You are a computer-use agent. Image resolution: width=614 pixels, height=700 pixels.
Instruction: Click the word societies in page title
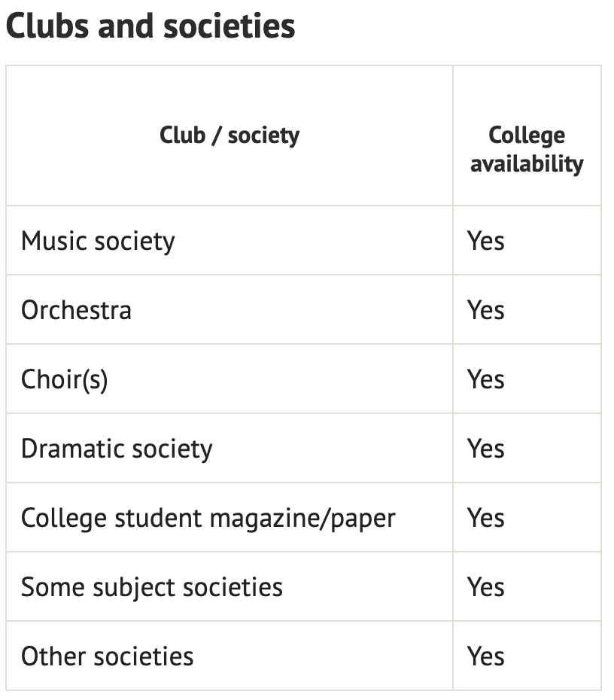(229, 26)
